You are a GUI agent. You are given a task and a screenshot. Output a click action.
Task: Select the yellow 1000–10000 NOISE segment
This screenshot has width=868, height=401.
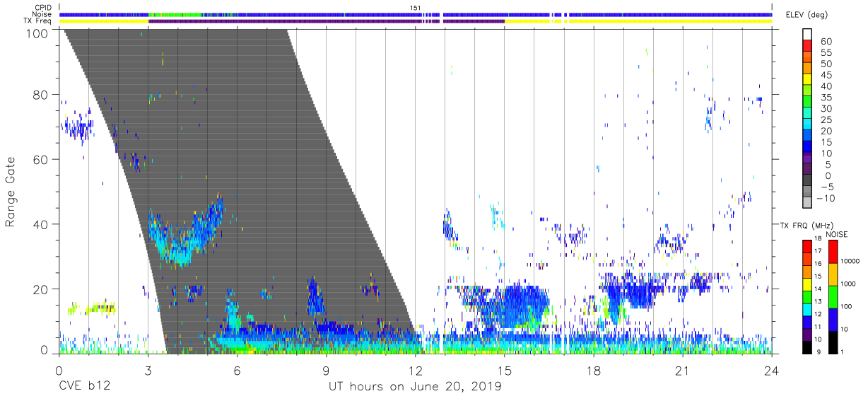coord(832,274)
